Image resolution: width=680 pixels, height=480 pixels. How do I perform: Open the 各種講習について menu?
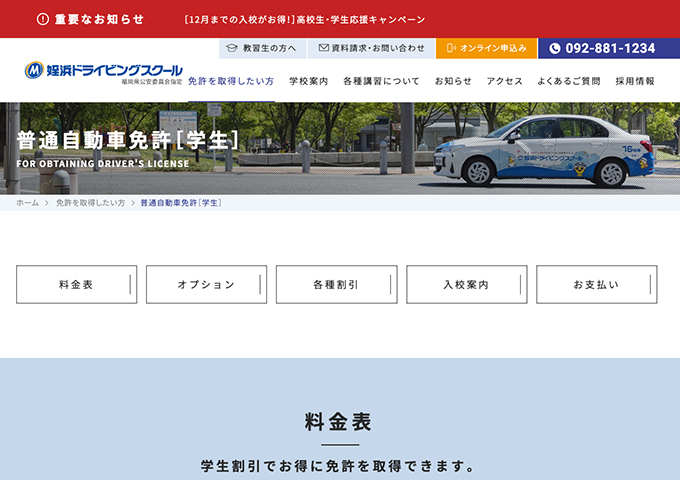coord(381,81)
